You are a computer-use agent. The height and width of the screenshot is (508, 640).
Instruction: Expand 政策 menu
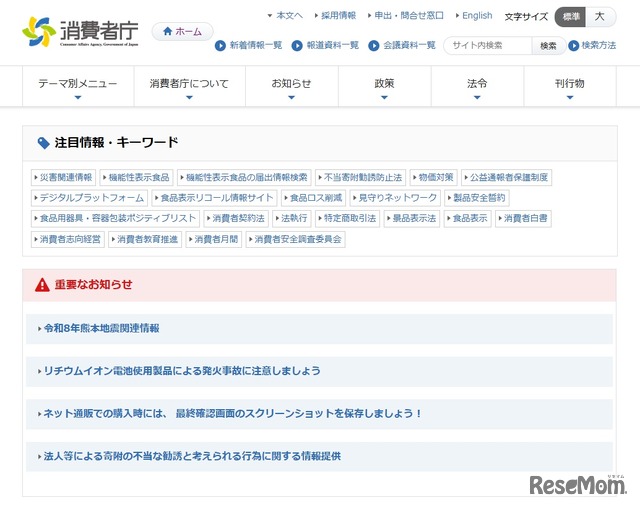pyautogui.click(x=384, y=87)
